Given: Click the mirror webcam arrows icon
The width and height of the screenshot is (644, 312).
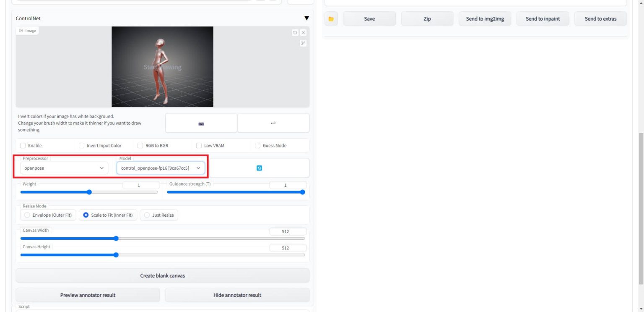Looking at the screenshot, I should tap(273, 123).
